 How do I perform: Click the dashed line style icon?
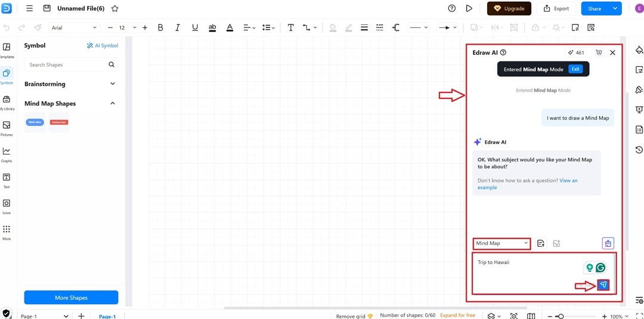[380, 27]
